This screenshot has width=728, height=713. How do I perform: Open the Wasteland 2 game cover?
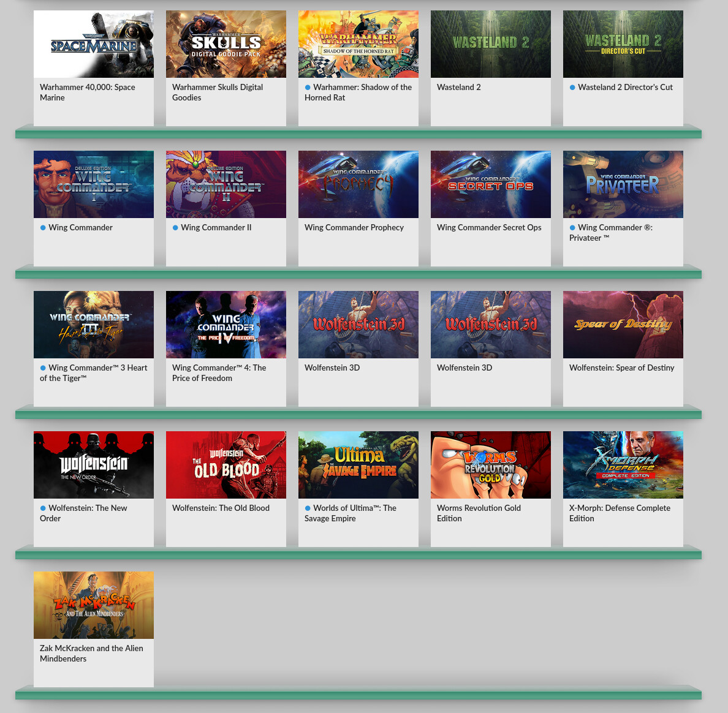490,44
